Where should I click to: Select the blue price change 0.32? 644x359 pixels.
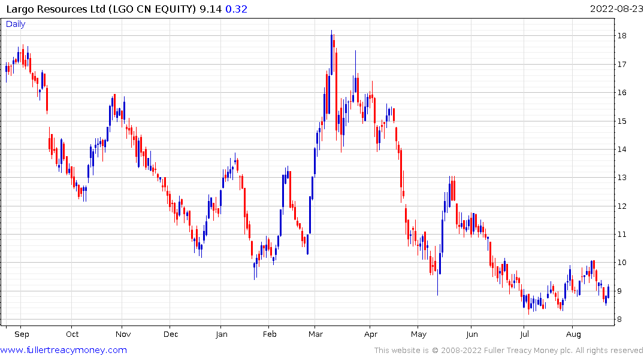tap(237, 9)
